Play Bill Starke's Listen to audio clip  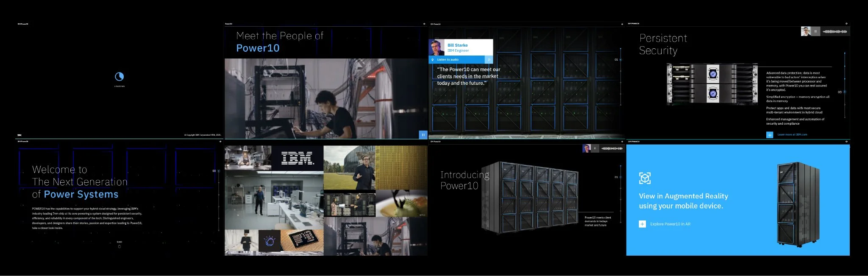pos(489,60)
